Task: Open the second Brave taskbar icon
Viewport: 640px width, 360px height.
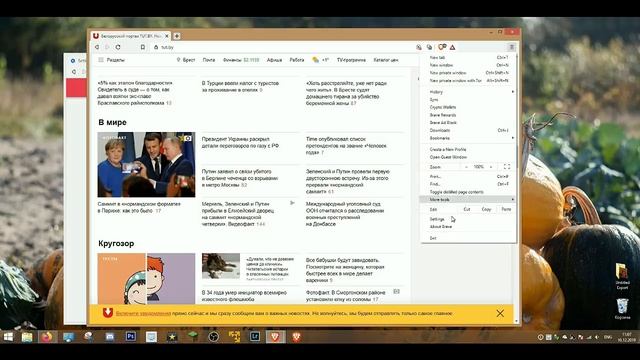Action: tap(296, 337)
